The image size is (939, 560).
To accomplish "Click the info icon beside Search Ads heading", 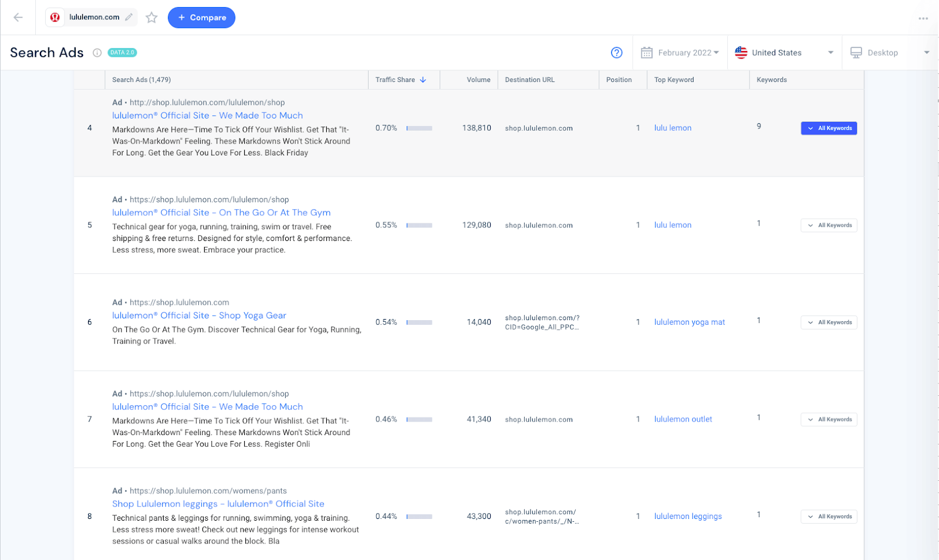I will point(97,53).
